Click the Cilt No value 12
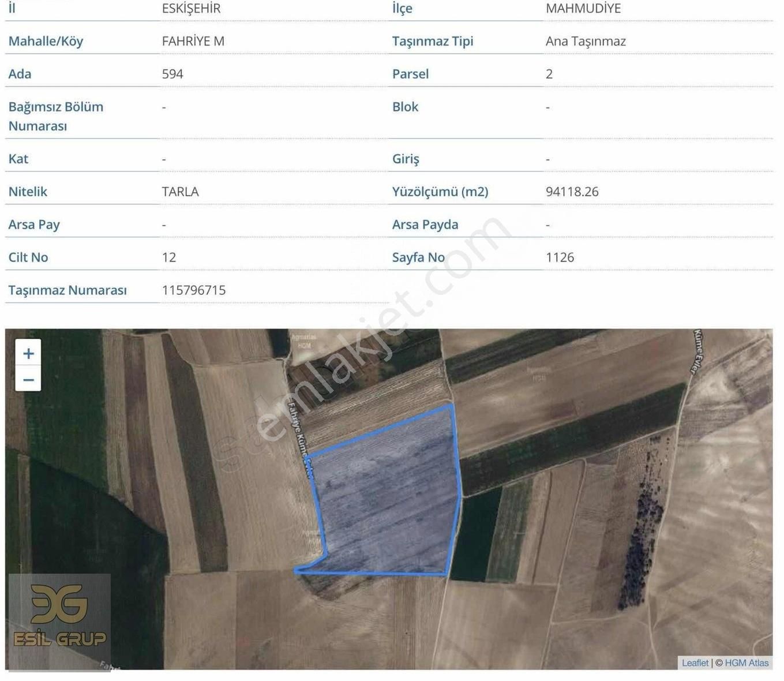The image size is (784, 681). [x=168, y=257]
